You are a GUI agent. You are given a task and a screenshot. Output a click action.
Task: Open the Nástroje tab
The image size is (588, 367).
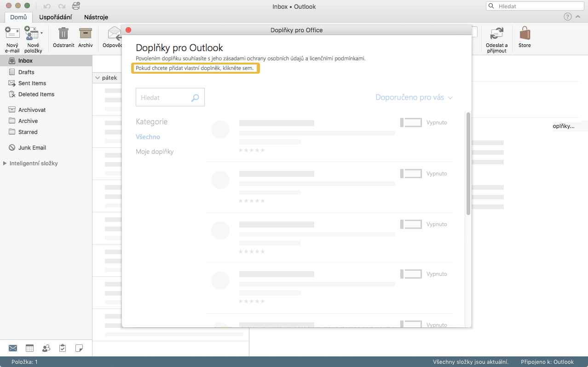[96, 17]
